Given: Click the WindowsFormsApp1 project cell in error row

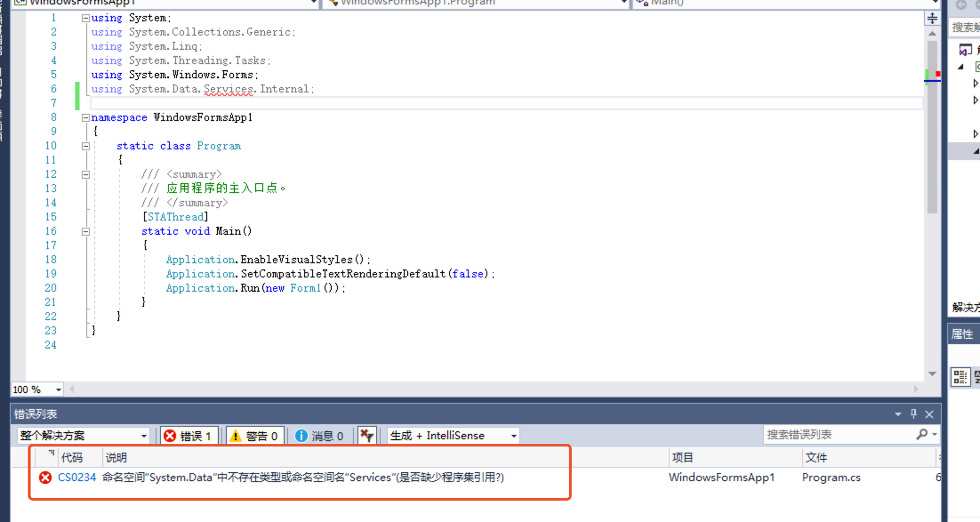Looking at the screenshot, I should coord(721,478).
